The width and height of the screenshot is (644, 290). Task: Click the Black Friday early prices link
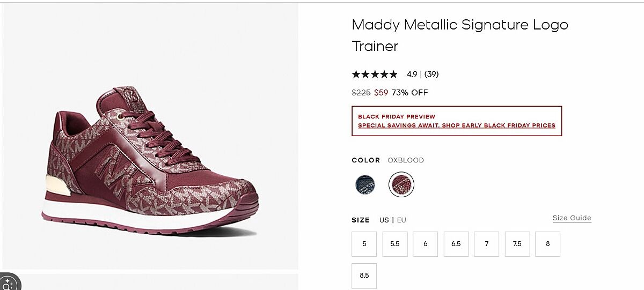[456, 125]
